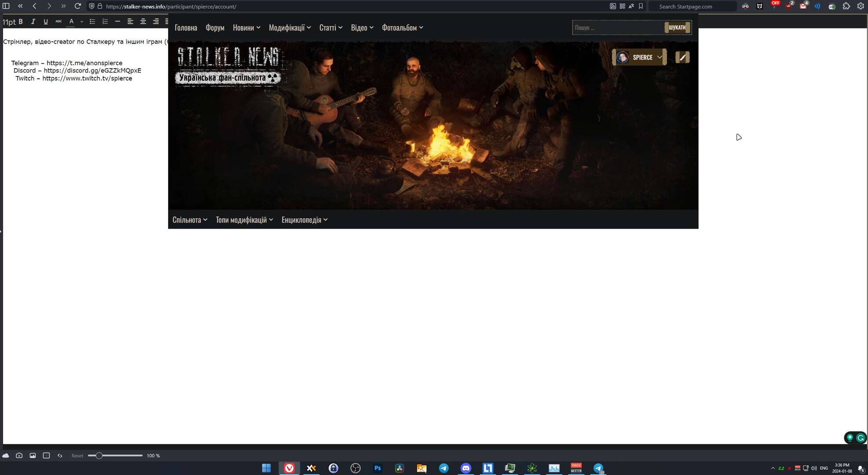Expand the Топи модифікацій menu
This screenshot has width=868, height=475.
tap(244, 220)
